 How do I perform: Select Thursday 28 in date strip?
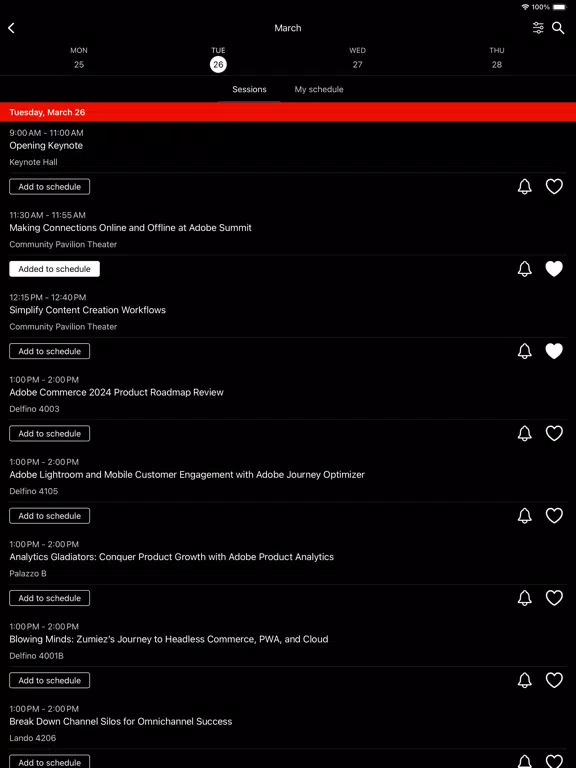497,58
